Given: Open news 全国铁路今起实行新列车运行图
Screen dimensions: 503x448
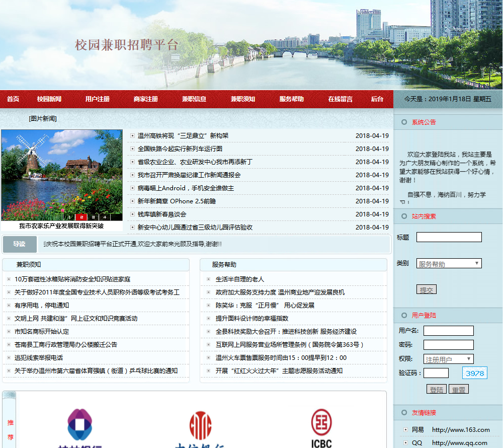Looking at the screenshot, I should click(180, 149).
